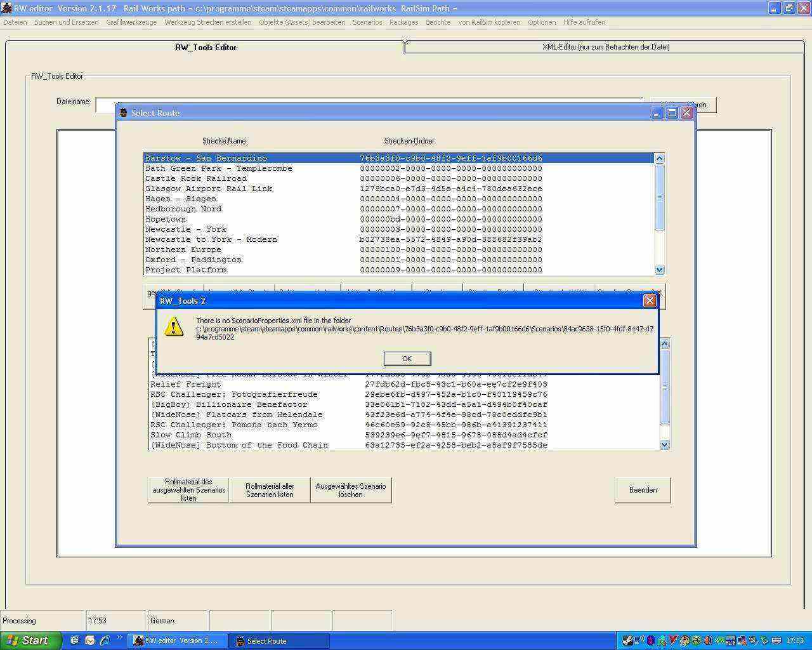The width and height of the screenshot is (812, 650).
Task: Expand the Quick Launch overflow chevron
Action: (x=119, y=637)
